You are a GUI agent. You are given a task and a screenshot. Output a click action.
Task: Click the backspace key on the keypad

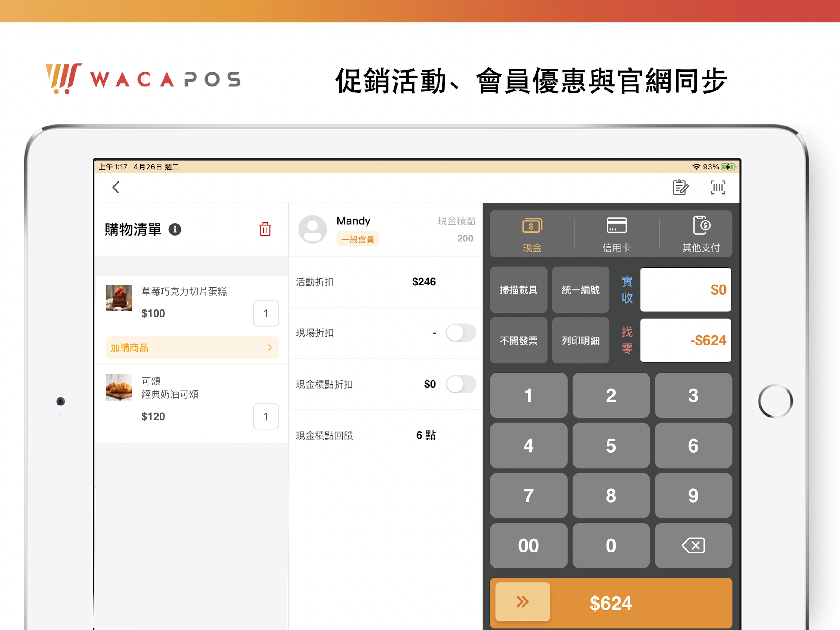[693, 545]
